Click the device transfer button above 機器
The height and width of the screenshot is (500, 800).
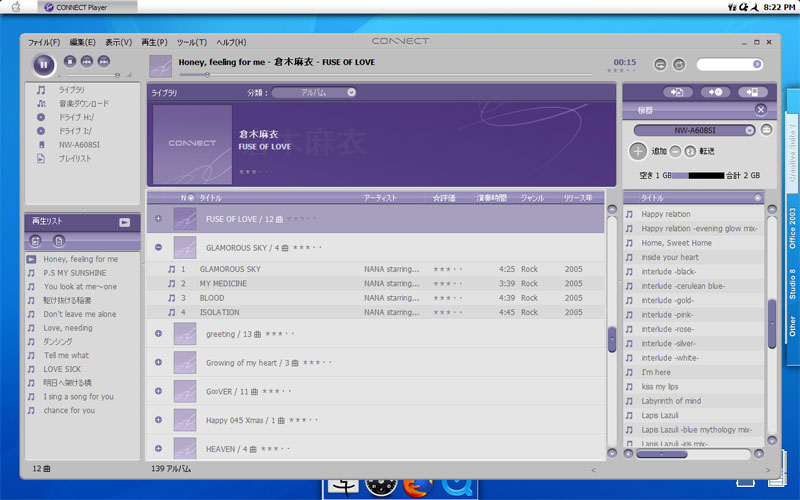click(753, 92)
